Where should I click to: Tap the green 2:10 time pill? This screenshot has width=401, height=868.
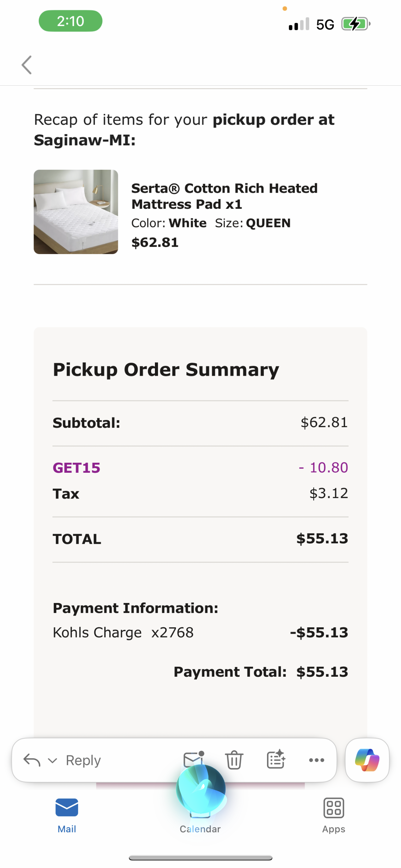coord(71,21)
